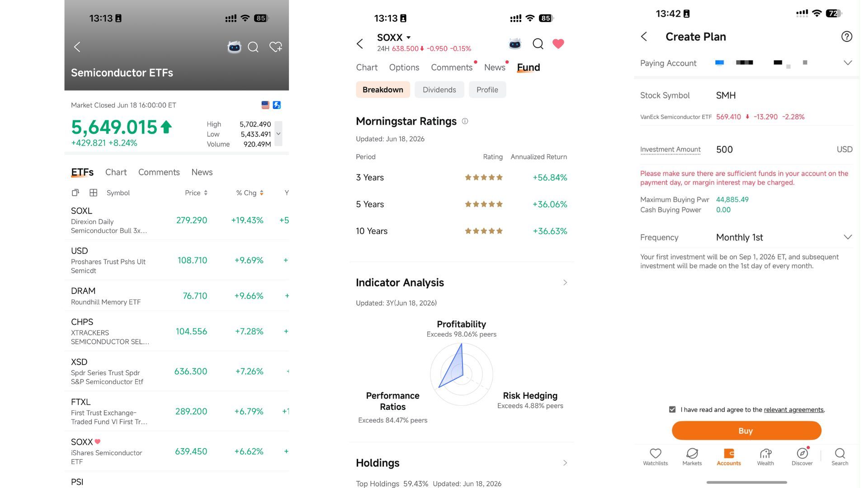Open Markets in the bottom navigation
Screen dimensions: 868x488
click(692, 457)
